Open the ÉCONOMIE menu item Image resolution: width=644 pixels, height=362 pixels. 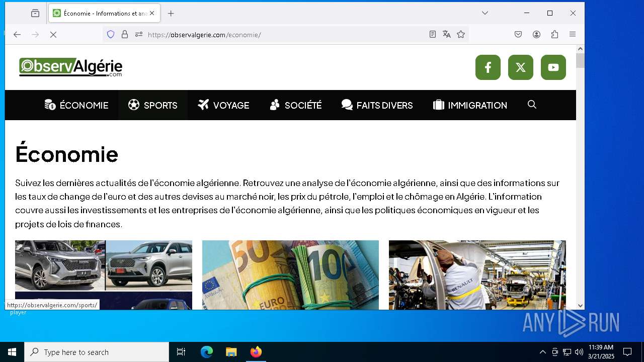click(76, 105)
